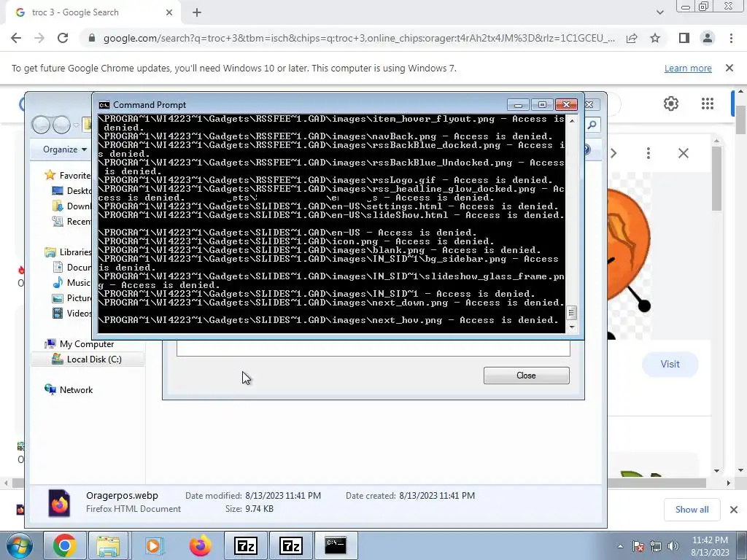Open Recent Places in Explorer sidebar
The height and width of the screenshot is (560, 747).
pos(71,221)
